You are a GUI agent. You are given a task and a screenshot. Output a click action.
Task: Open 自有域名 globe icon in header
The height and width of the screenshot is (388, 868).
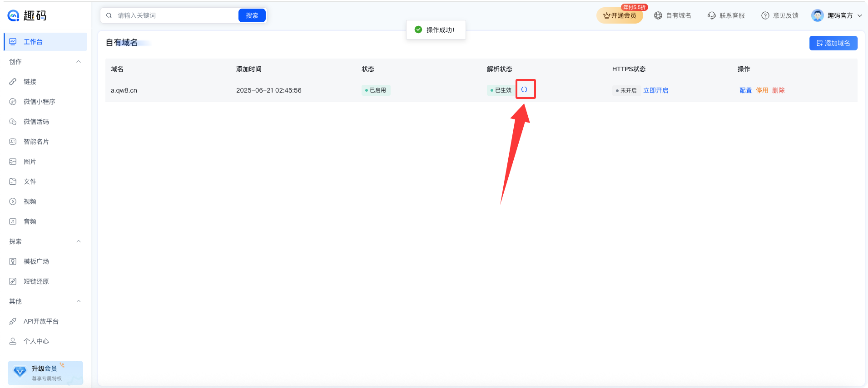point(658,15)
